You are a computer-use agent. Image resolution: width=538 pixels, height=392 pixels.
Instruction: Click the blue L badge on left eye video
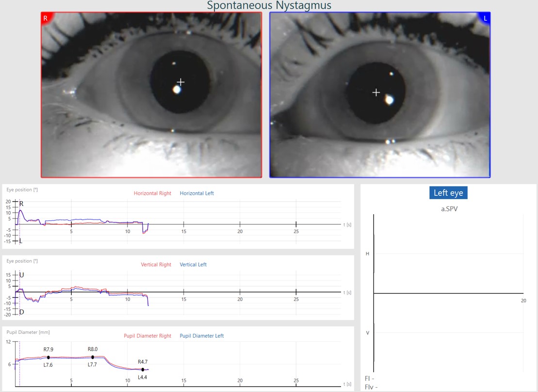(x=485, y=18)
